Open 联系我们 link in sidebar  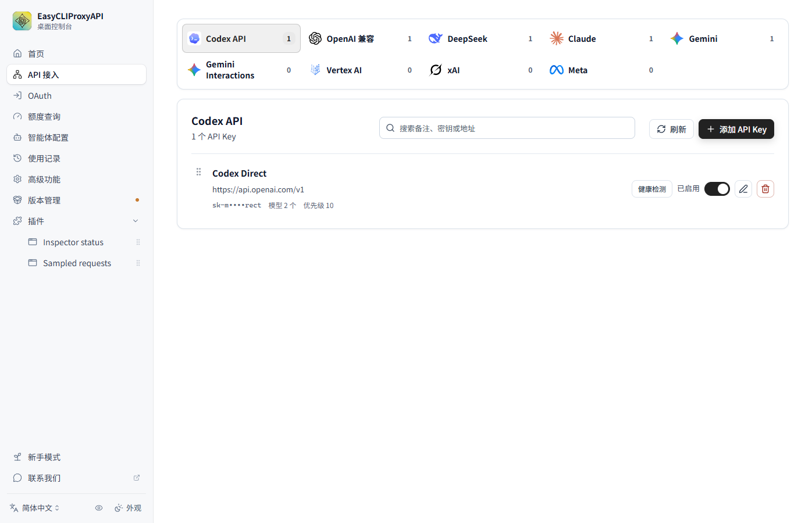[76, 478]
